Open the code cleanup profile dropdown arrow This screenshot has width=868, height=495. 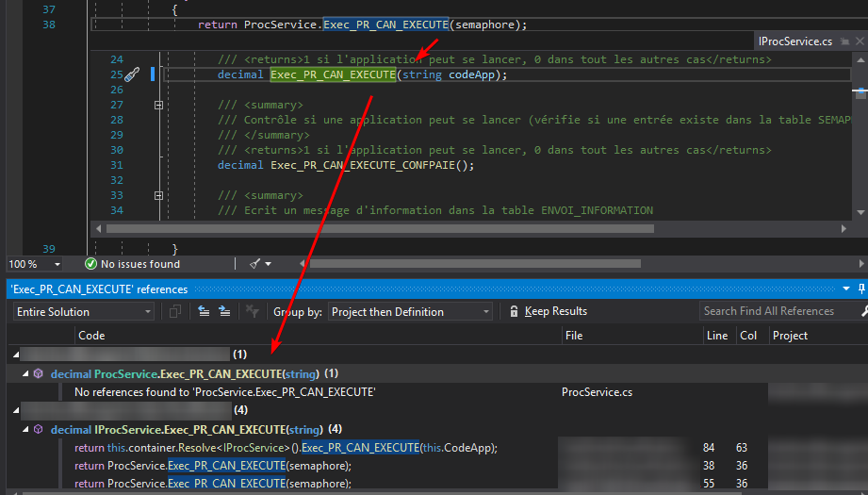tap(269, 264)
